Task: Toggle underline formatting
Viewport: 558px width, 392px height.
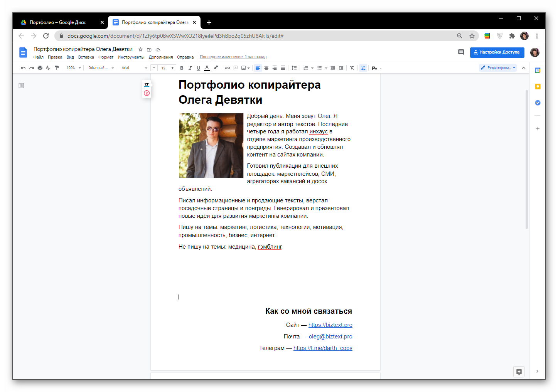Action: click(x=199, y=68)
